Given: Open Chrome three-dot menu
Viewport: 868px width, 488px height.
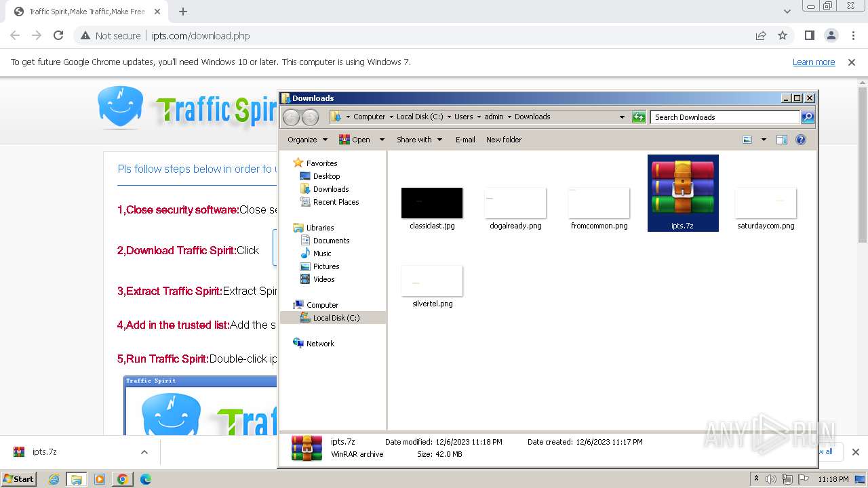Looking at the screenshot, I should pyautogui.click(x=853, y=35).
